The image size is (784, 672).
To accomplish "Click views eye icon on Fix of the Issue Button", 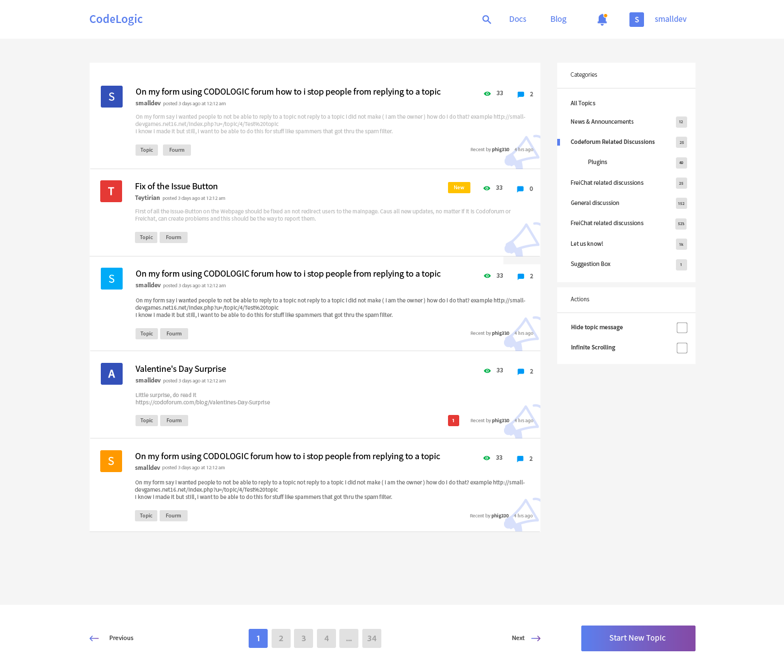I will [487, 188].
